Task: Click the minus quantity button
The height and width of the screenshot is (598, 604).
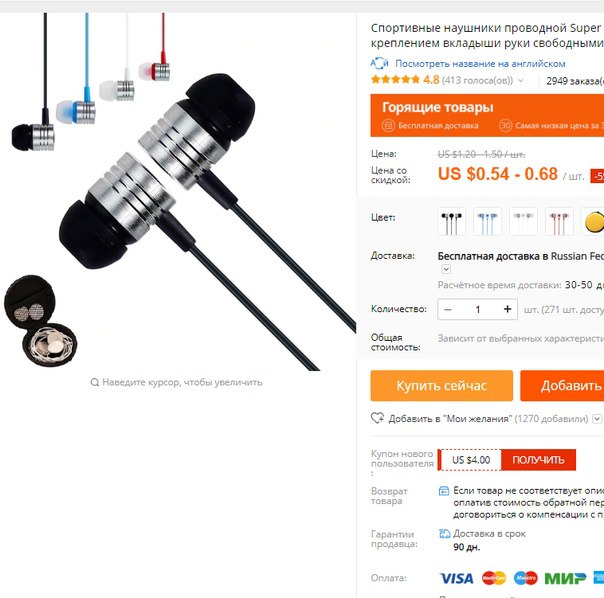Action: [448, 309]
